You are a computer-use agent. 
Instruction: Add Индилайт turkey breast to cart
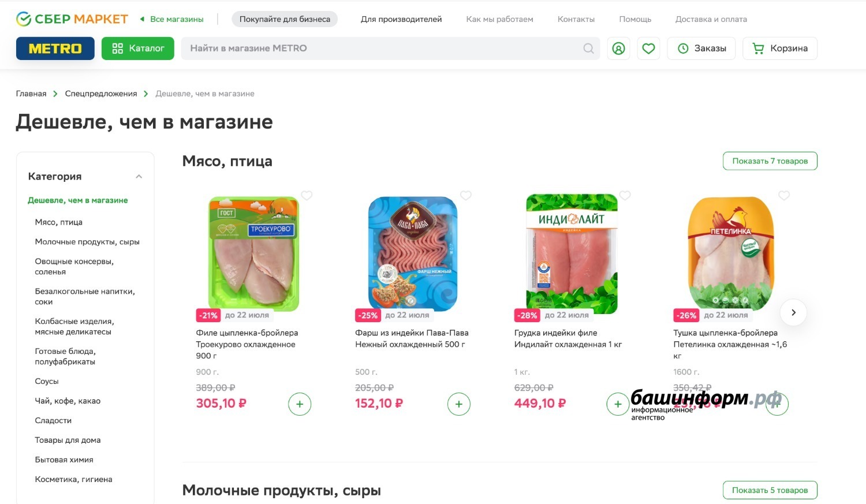coord(618,404)
